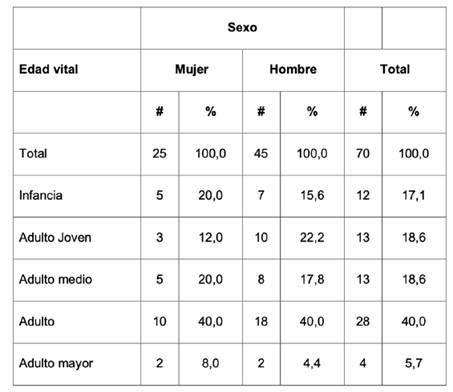This screenshot has height=392, width=453.
Task: Click the Sexo header cell
Action: pyautogui.click(x=242, y=28)
